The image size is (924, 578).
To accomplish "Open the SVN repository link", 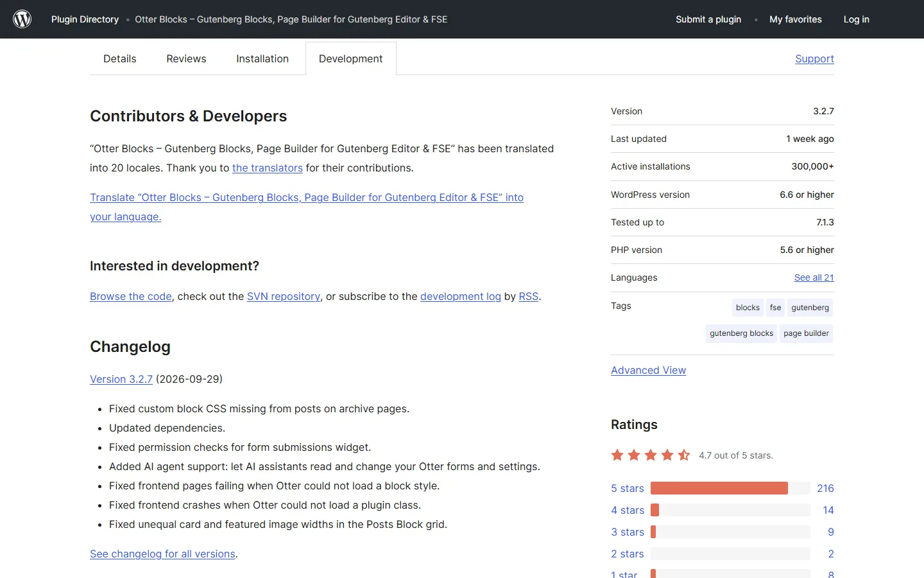I will [284, 296].
